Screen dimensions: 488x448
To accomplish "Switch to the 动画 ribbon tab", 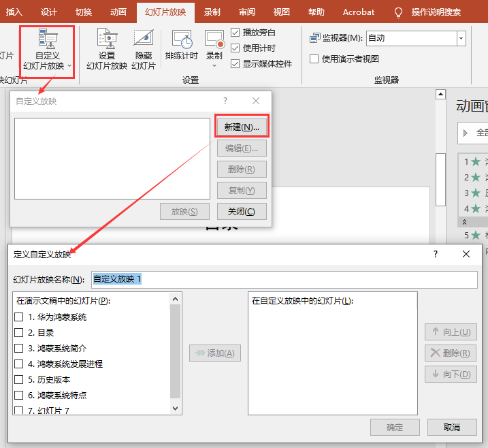I will [x=118, y=12].
